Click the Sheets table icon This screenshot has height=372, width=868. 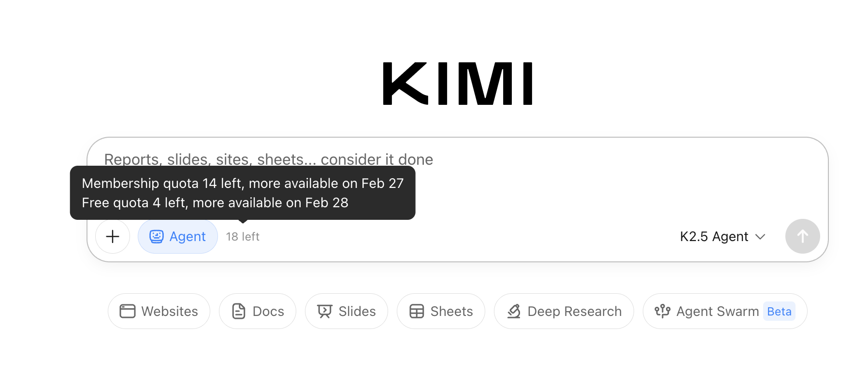click(x=417, y=311)
